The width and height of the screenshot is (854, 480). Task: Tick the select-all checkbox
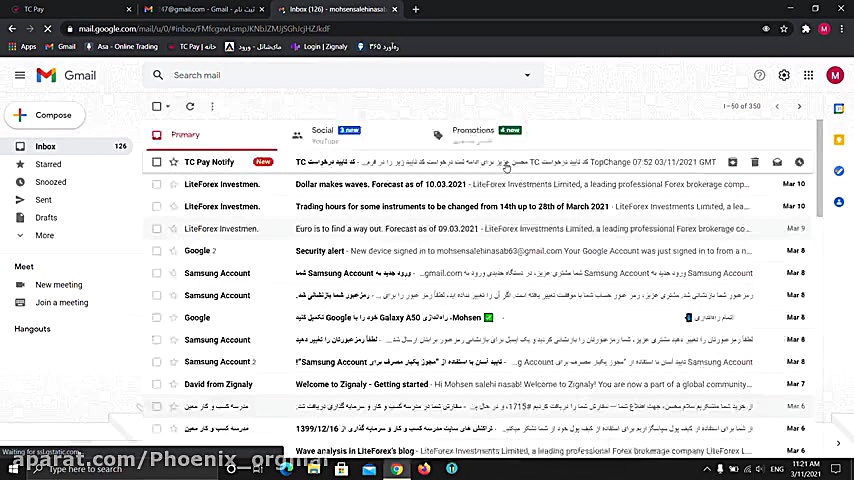157,106
